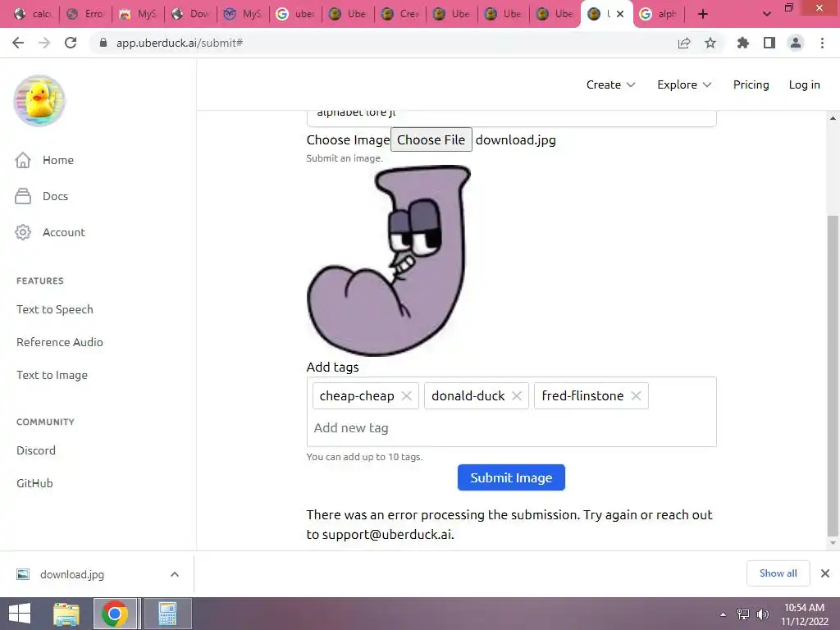Remove the cheap-cheap tag

pos(407,396)
